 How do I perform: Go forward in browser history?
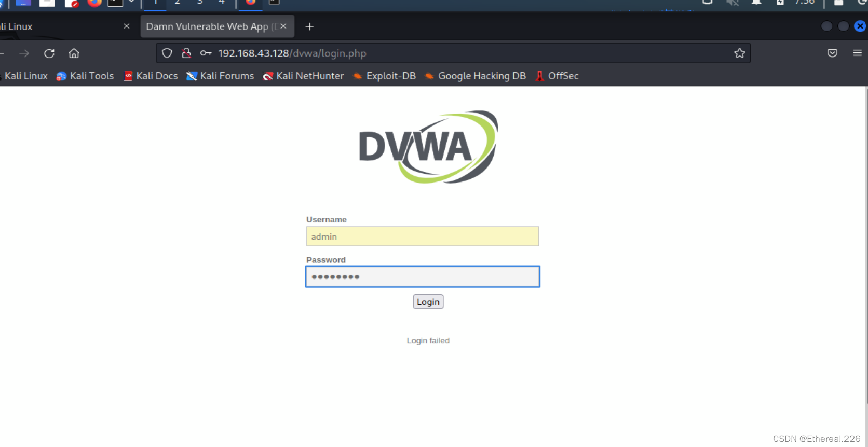tap(24, 53)
